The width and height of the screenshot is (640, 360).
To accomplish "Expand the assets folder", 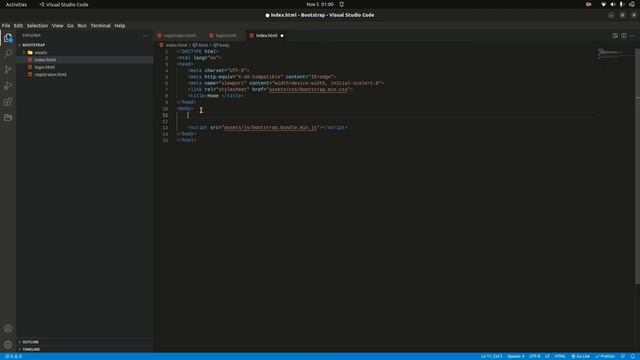I will pyautogui.click(x=24, y=52).
